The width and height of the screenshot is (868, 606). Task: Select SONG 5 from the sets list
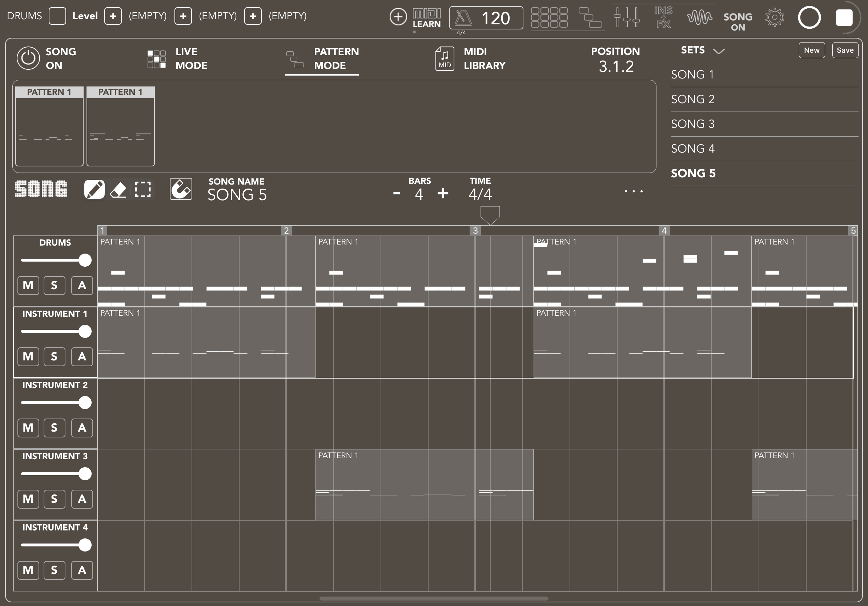[x=764, y=173]
